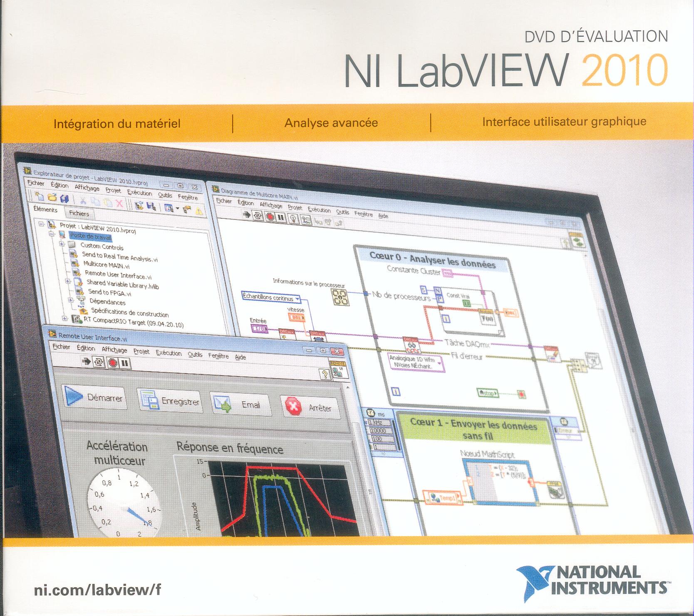
Task: Click the Pause icon in Remote User Interface toolbar
Action: (125, 363)
